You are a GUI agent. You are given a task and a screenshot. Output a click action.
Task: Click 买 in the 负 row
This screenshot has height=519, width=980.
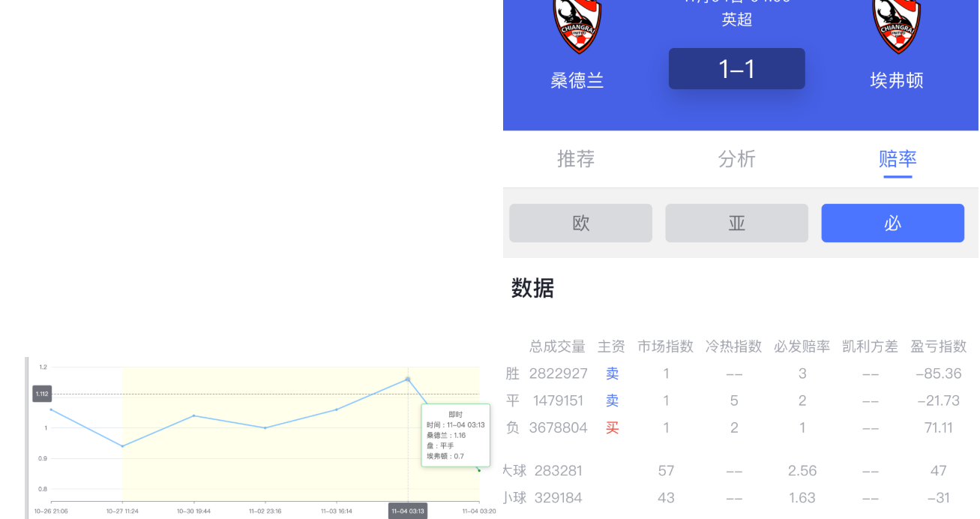(612, 427)
